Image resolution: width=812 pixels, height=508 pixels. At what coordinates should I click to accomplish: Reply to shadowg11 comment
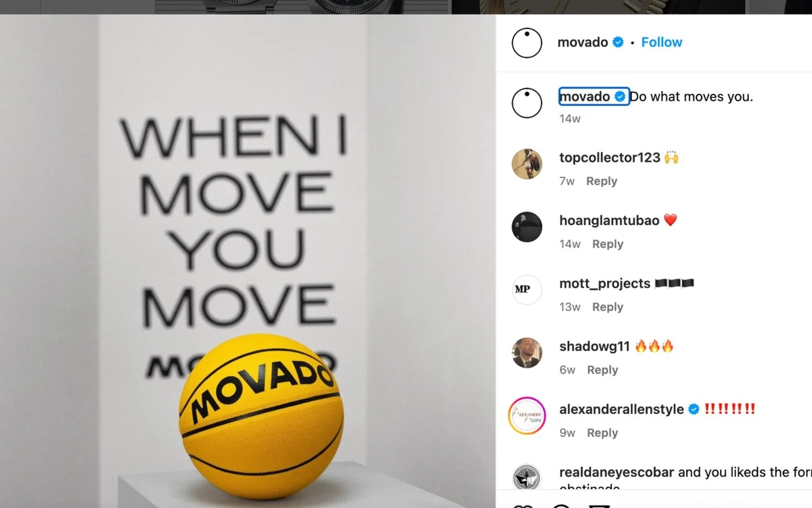[602, 370]
